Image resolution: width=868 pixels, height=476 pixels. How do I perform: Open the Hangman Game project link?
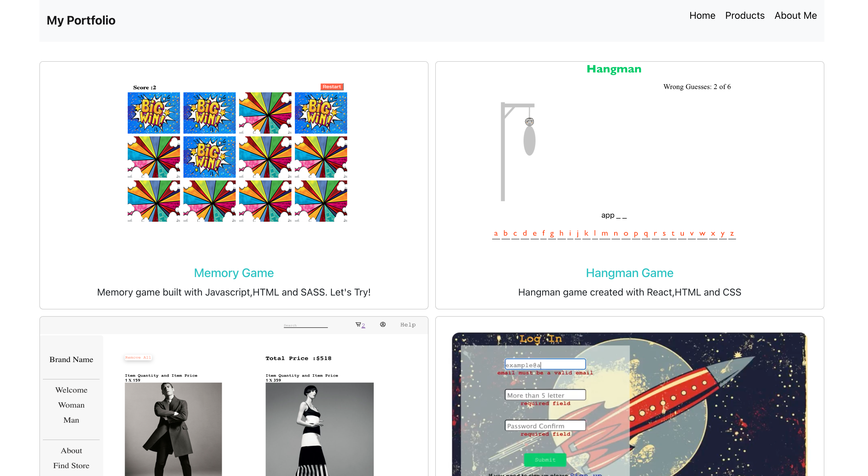(629, 273)
